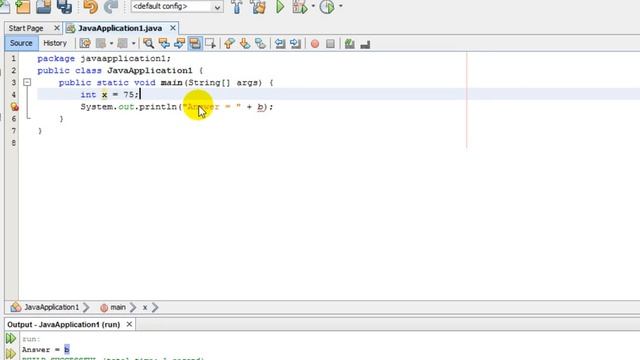
Task: Open the Profile Project dropdown arrow
Action: [x=340, y=6]
